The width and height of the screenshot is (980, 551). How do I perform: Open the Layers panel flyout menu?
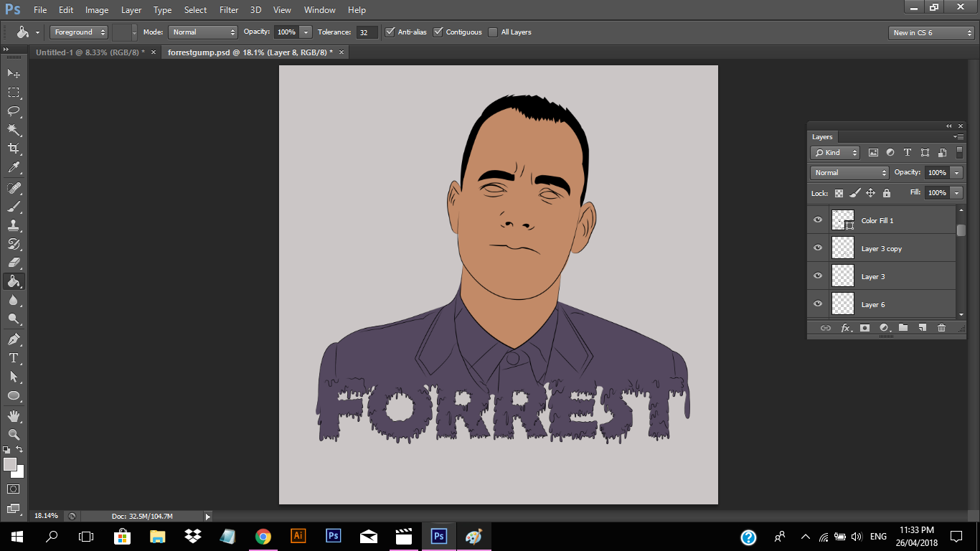[x=958, y=136]
